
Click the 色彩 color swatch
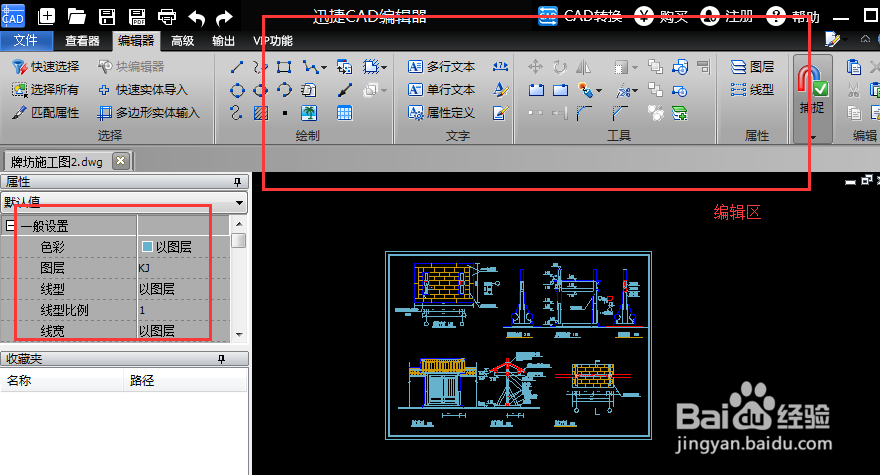click(x=148, y=246)
